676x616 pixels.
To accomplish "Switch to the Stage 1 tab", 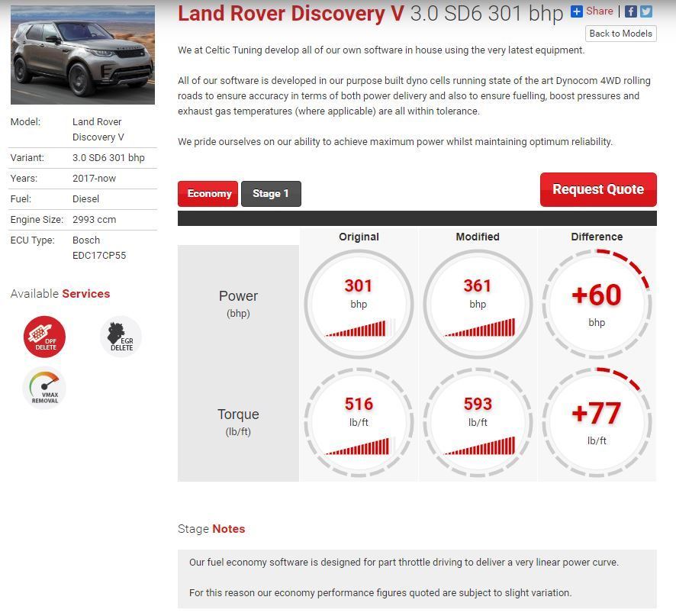I will 271,194.
